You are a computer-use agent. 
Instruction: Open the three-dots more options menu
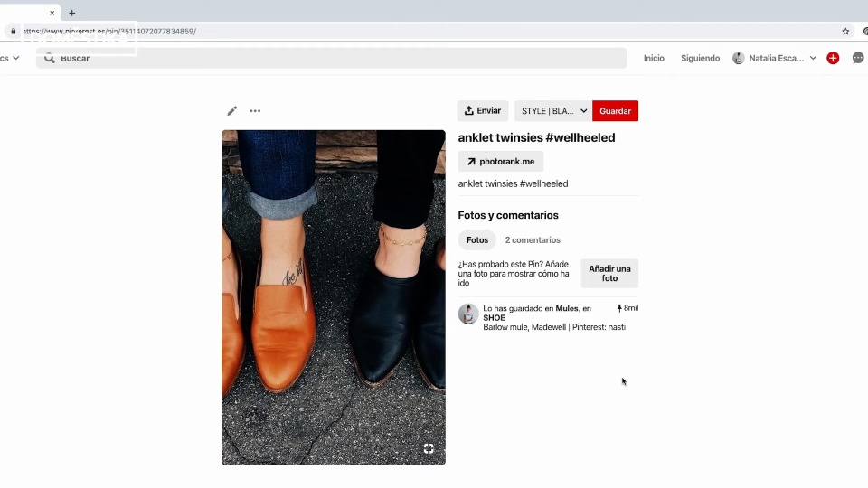pyautogui.click(x=255, y=111)
